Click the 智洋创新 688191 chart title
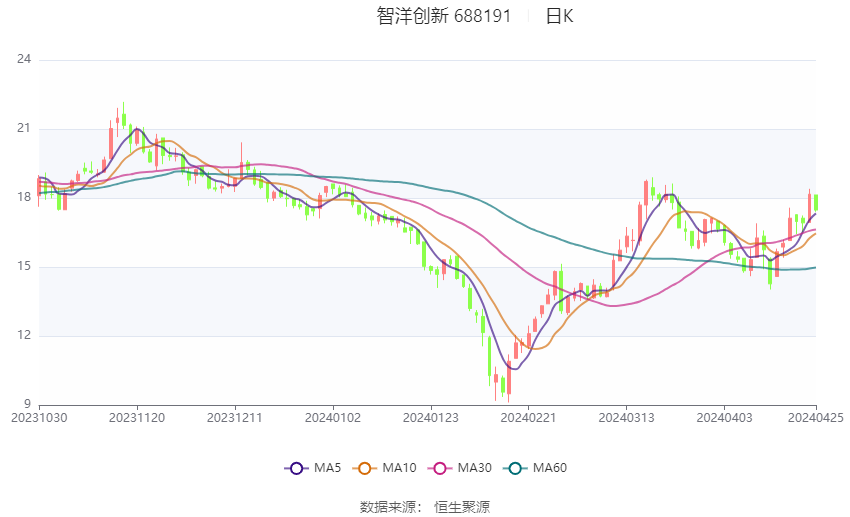Image resolution: width=850 pixels, height=517 pixels. [x=444, y=16]
